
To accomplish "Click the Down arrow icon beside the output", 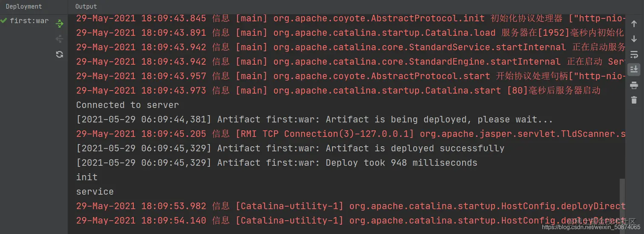I will click(x=634, y=39).
